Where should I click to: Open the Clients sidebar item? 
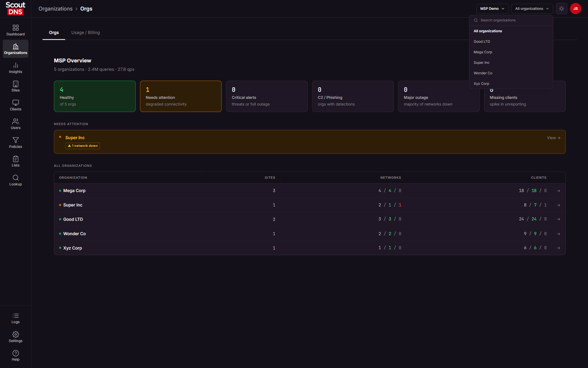pos(15,105)
